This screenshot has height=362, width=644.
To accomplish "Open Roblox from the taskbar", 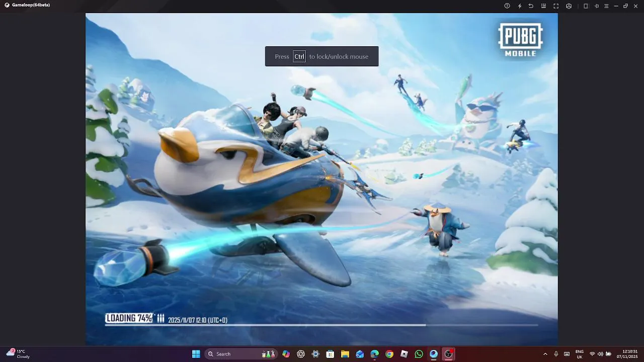I will pyautogui.click(x=404, y=354).
